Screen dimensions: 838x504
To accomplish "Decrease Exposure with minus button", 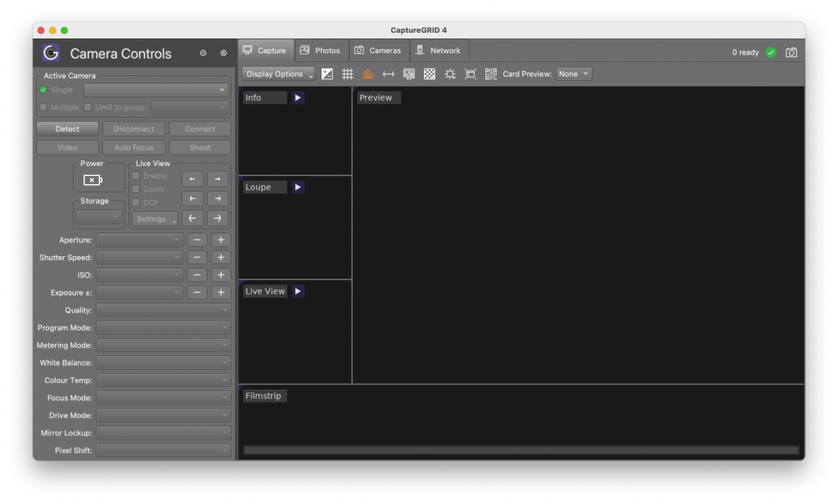I will point(196,293).
